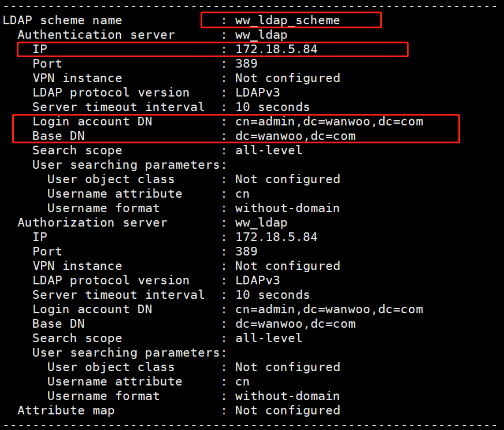
Task: Click the Authorization server Base DN value
Action: coord(295,324)
